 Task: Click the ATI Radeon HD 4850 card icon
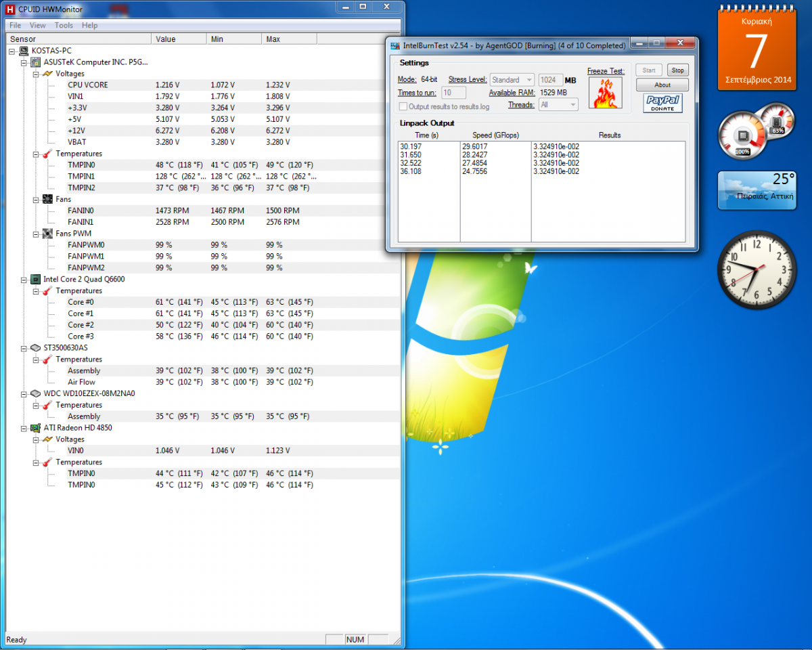coord(35,428)
